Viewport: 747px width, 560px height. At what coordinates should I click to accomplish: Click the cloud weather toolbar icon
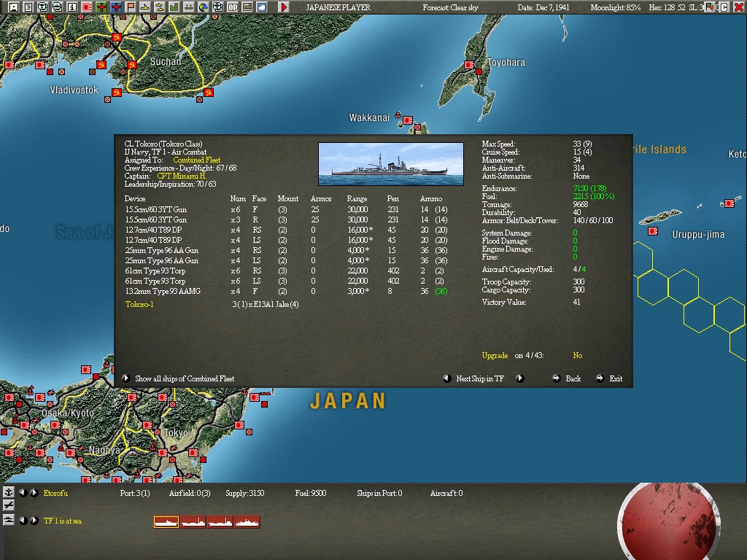(262, 7)
